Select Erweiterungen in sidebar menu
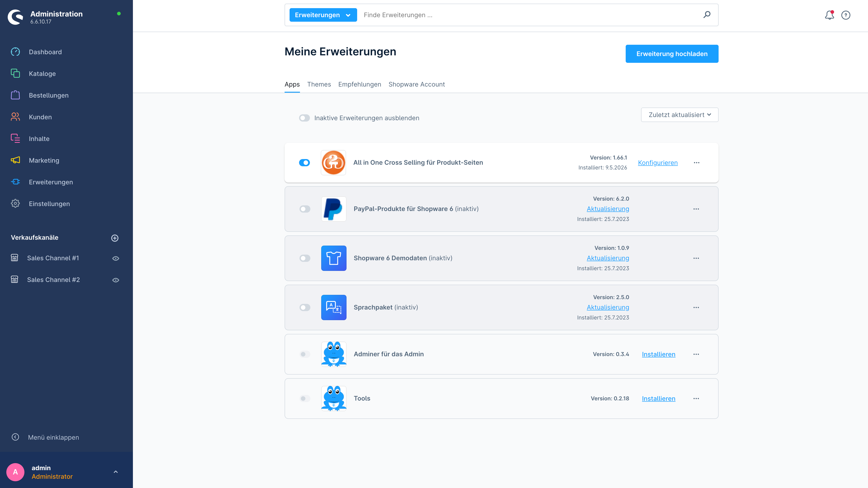 coord(51,182)
